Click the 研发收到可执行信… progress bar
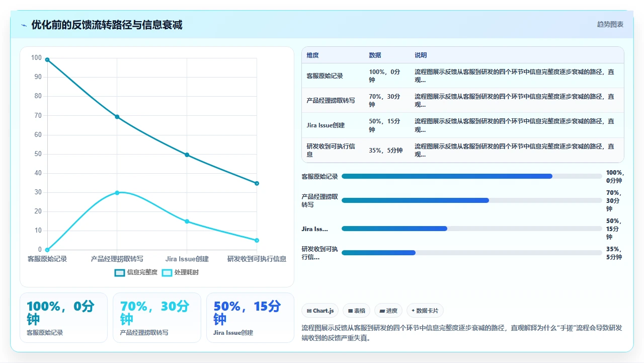This screenshot has height=363, width=644. 472,253
